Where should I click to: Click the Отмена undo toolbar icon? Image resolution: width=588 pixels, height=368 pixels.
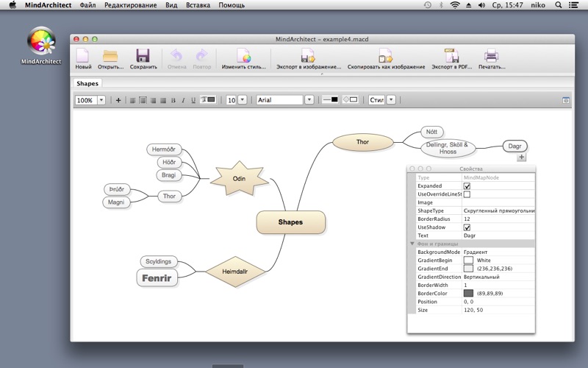pos(176,56)
